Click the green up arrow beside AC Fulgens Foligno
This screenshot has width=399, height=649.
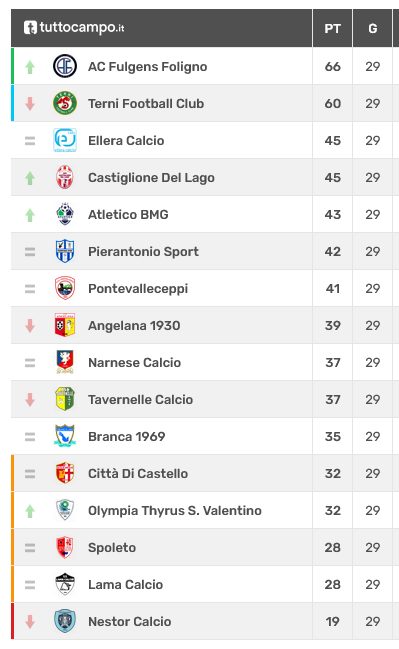[x=30, y=67]
